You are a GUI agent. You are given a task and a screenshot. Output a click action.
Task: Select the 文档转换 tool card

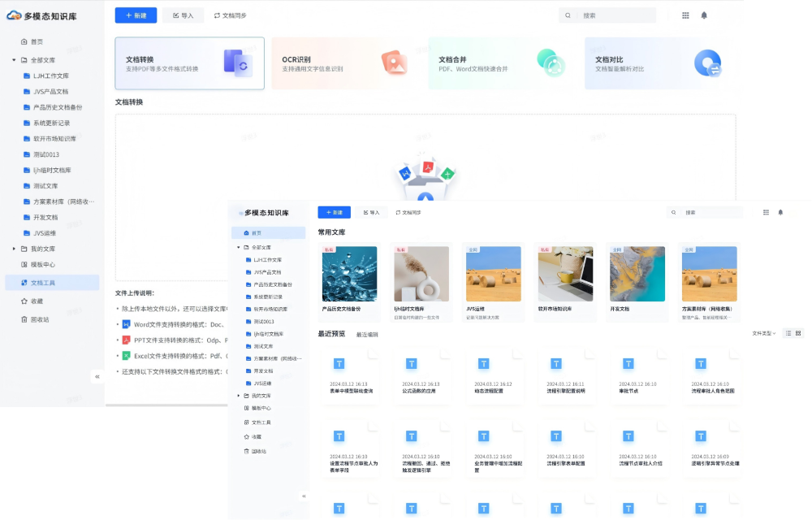pos(189,63)
